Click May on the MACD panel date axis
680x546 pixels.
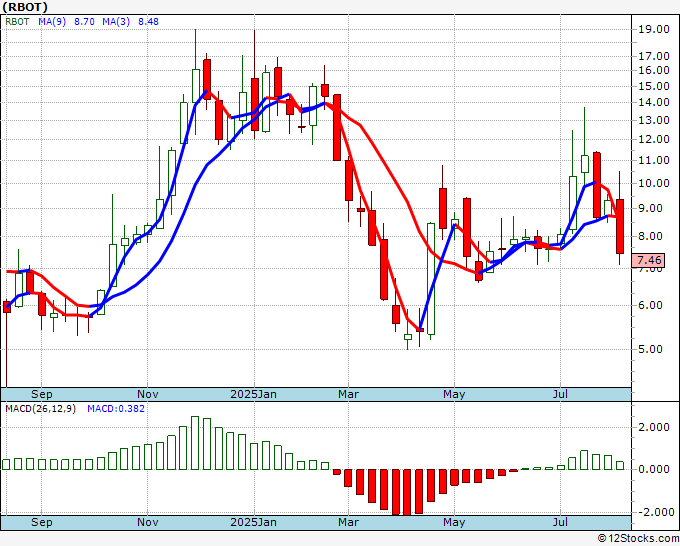(454, 522)
